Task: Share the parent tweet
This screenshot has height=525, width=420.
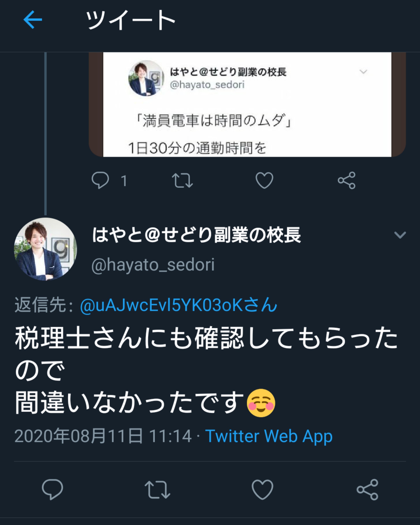Action: 346,181
